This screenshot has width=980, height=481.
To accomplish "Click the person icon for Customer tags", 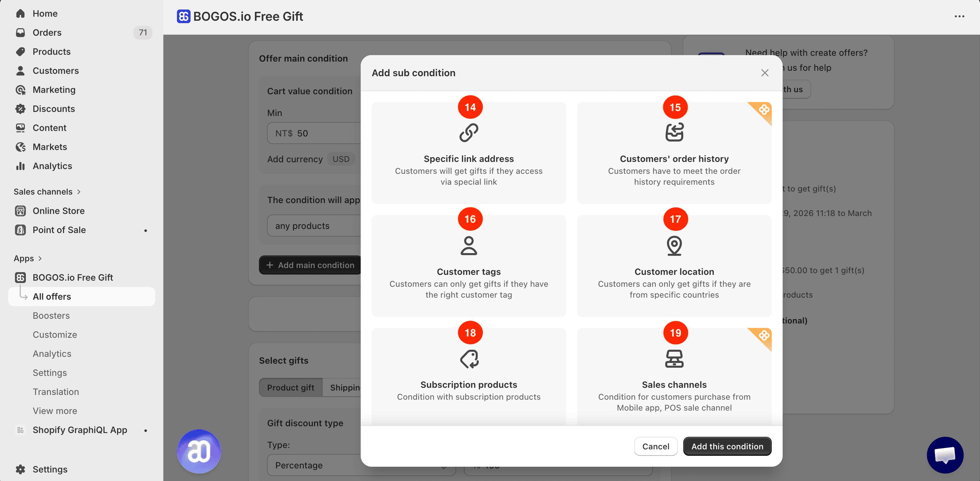I will pyautogui.click(x=469, y=246).
